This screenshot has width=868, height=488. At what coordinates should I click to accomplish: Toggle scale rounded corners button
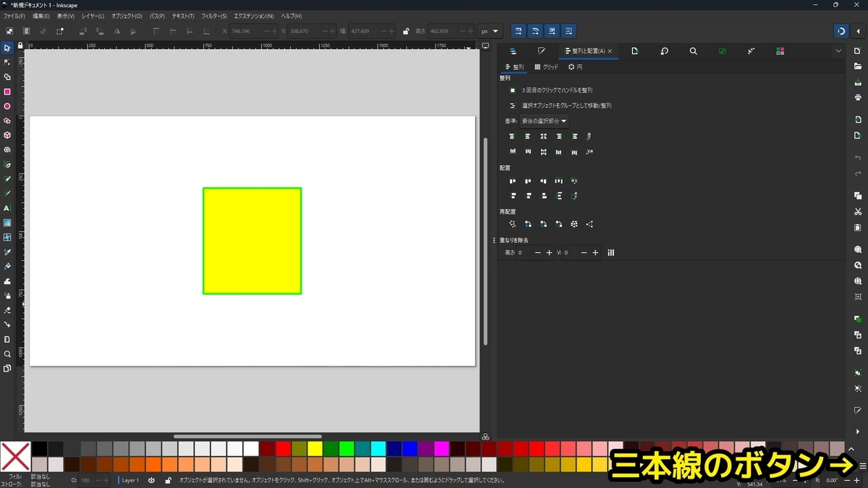coord(535,31)
